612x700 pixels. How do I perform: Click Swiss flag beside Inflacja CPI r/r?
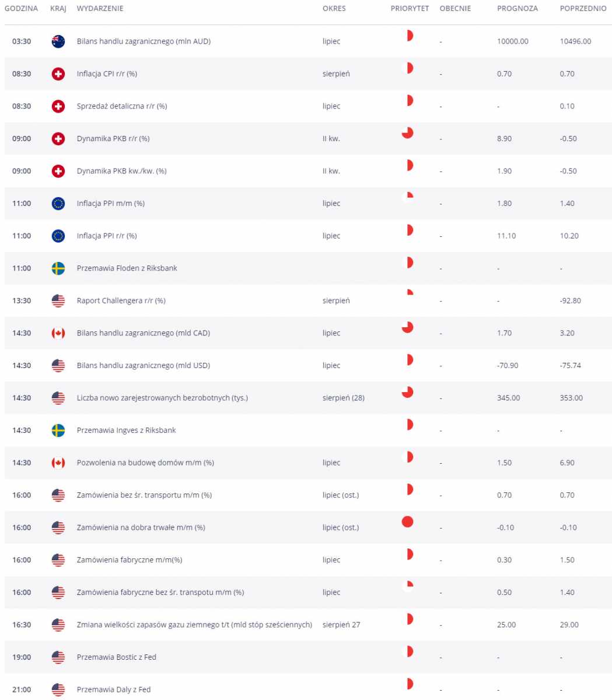pyautogui.click(x=58, y=74)
